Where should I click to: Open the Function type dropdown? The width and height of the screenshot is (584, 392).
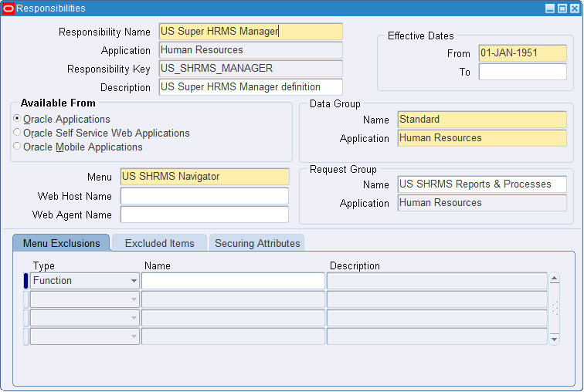[x=134, y=281]
